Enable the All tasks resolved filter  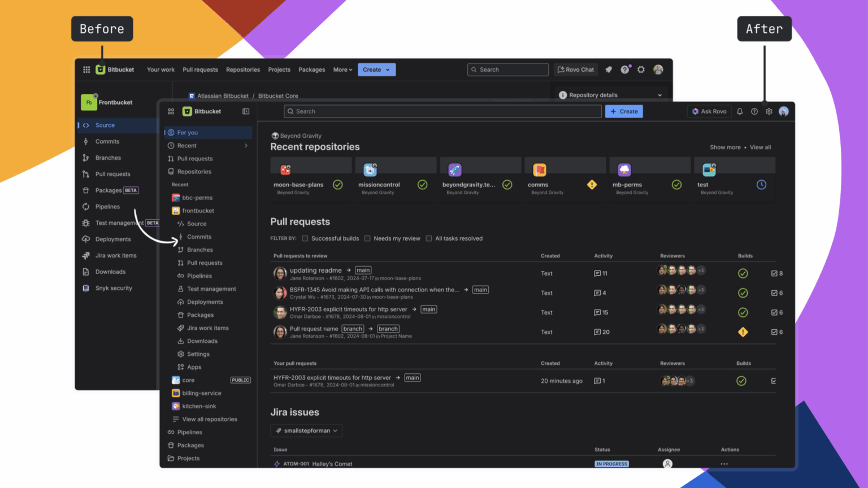coord(428,238)
